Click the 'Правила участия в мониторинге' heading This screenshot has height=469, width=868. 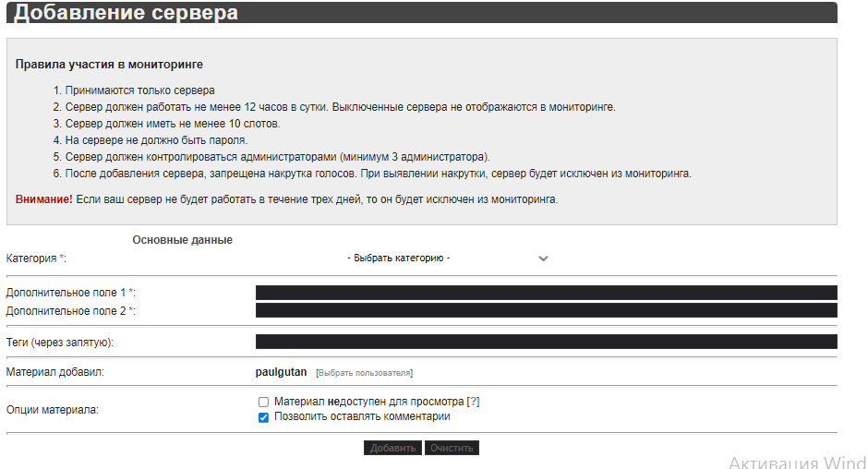pyautogui.click(x=109, y=65)
